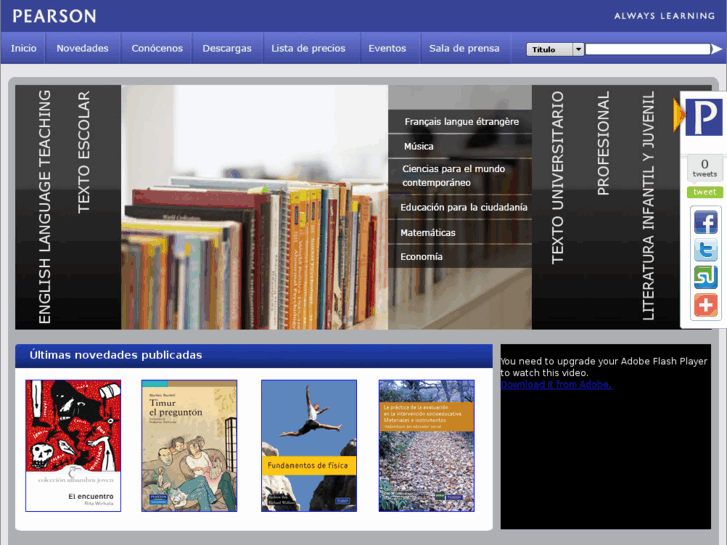Click the Pearson logo
Viewport: 727px width, 545px height.
tap(54, 16)
